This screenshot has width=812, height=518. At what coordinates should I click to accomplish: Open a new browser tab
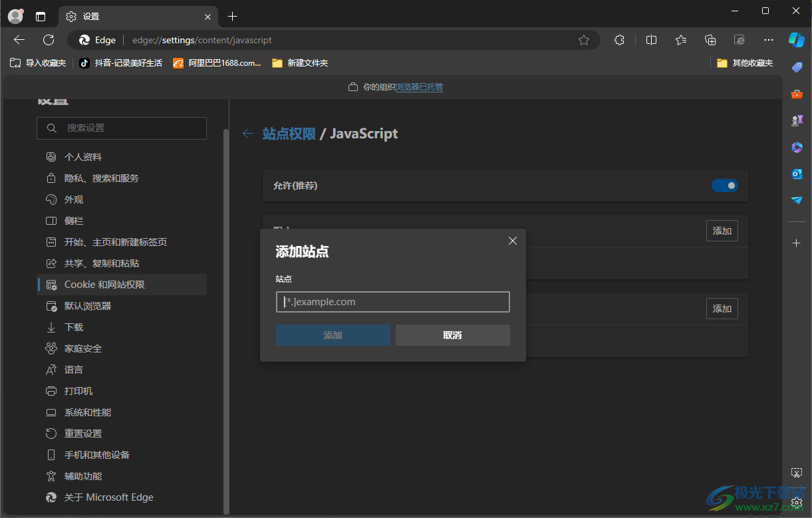click(x=232, y=16)
